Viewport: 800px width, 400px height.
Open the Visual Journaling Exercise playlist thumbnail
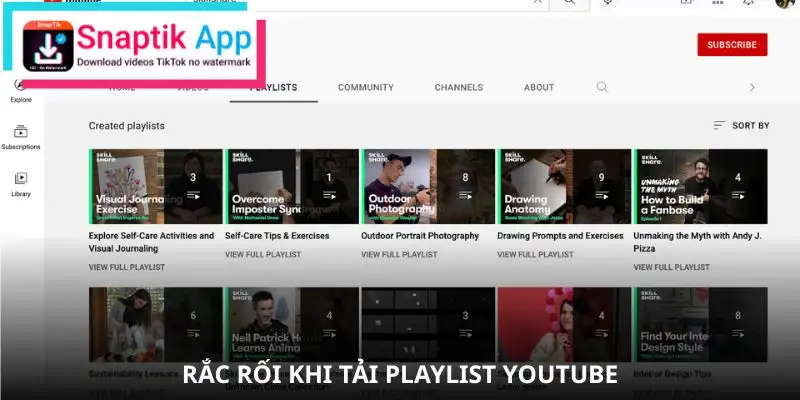click(x=156, y=186)
